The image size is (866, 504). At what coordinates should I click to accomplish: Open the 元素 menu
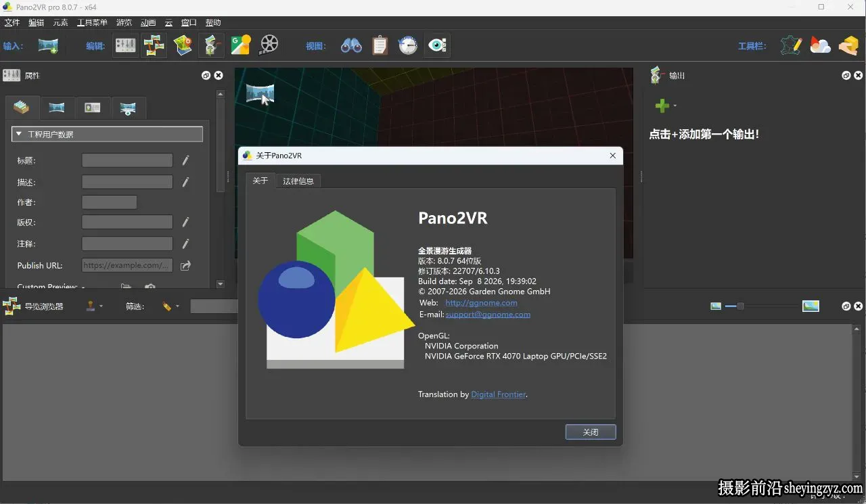60,22
